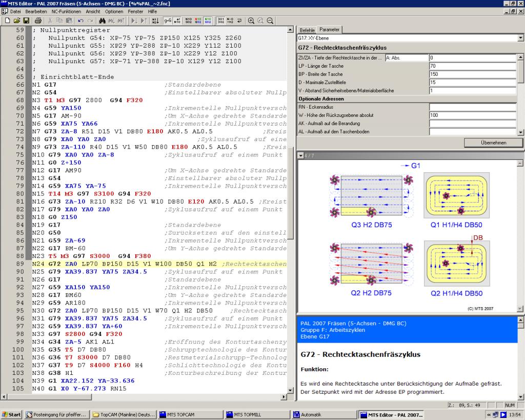Image resolution: width=525 pixels, height=420 pixels.
Task: Renumber blocks with the N1 N2 icon
Action: point(155,21)
